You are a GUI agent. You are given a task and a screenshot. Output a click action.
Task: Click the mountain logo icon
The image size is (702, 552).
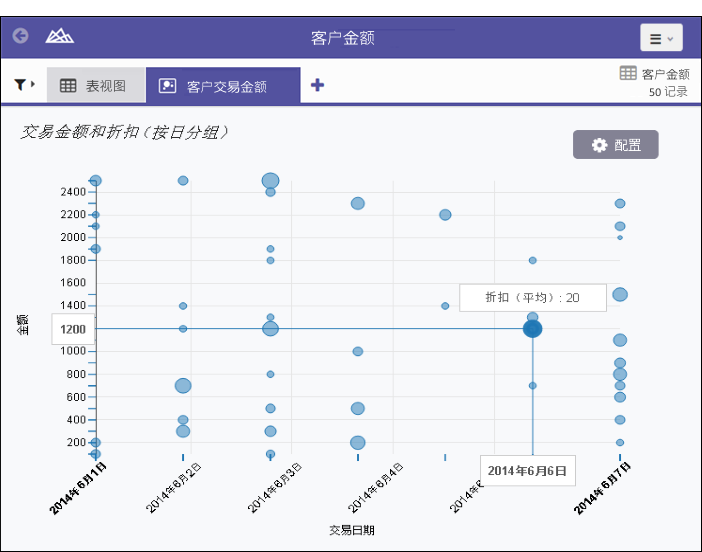coord(60,36)
